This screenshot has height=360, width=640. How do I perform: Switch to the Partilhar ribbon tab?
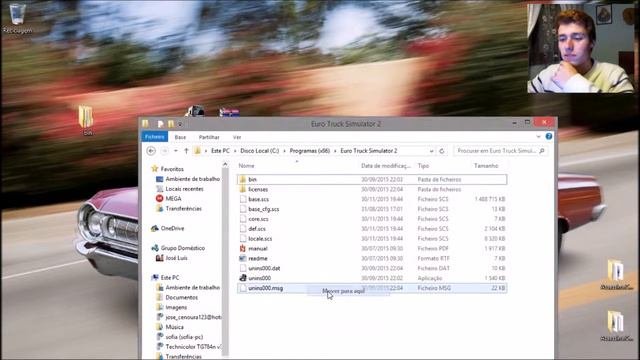[209, 137]
